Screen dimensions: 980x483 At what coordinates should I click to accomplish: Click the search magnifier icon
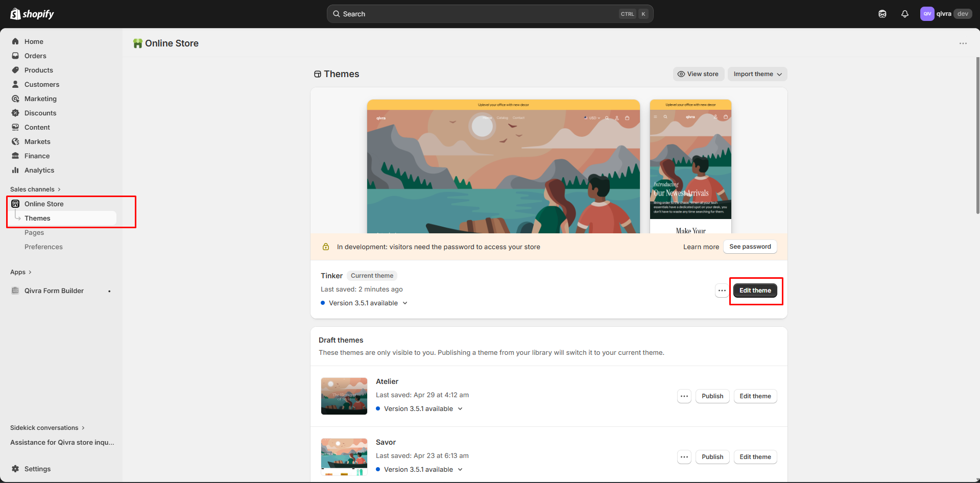[337, 14]
